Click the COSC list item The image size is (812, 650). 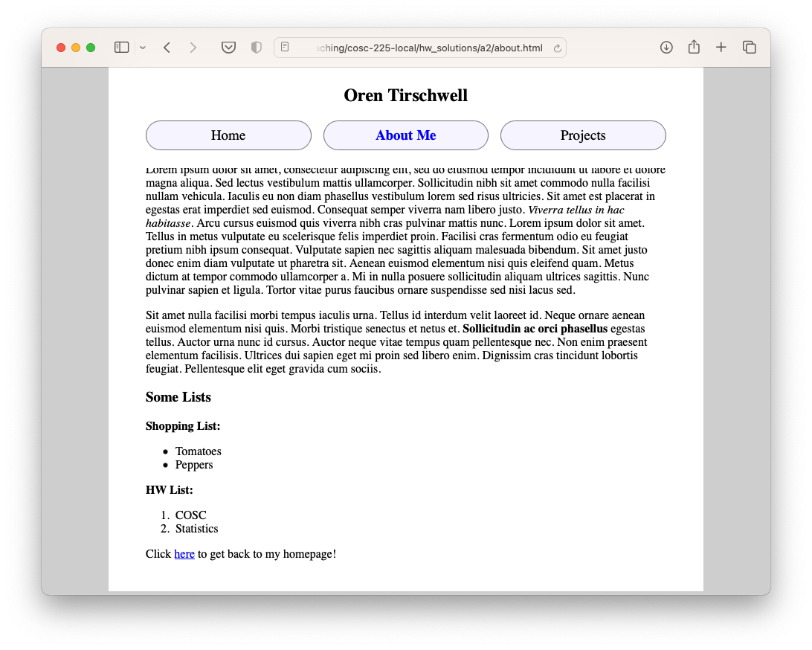click(x=190, y=515)
